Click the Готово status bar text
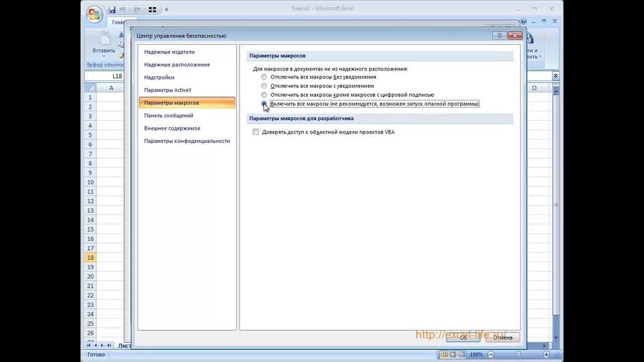The image size is (644, 362). [x=96, y=354]
